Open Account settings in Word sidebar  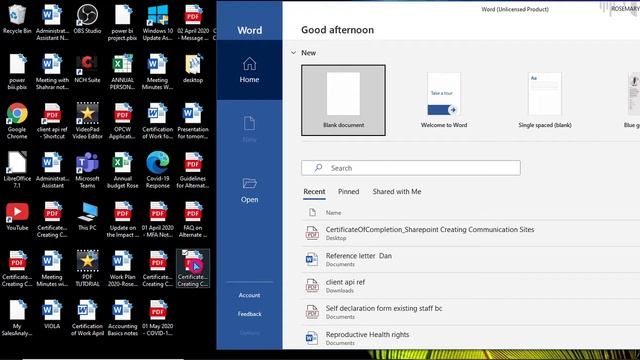(249, 295)
